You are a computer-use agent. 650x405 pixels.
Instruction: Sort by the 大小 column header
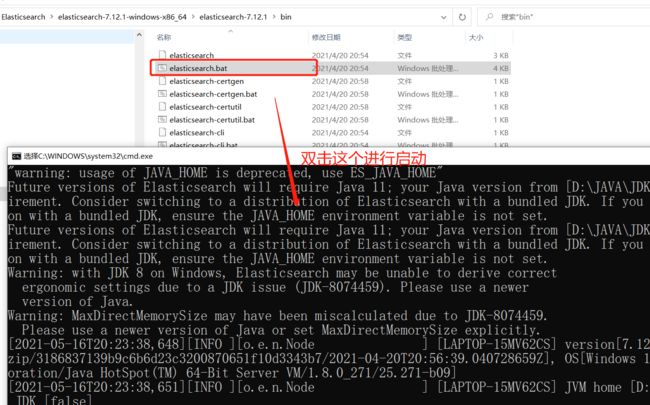click(x=476, y=37)
